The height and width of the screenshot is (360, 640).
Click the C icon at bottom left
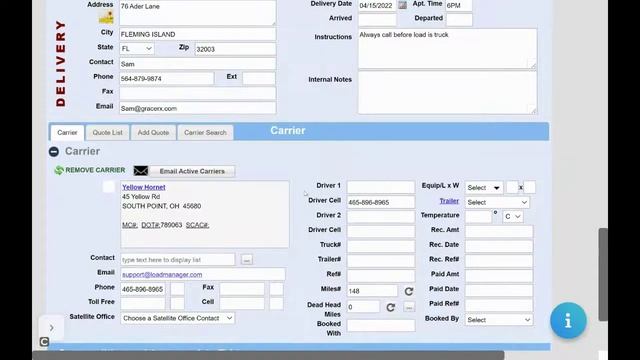coord(44,342)
